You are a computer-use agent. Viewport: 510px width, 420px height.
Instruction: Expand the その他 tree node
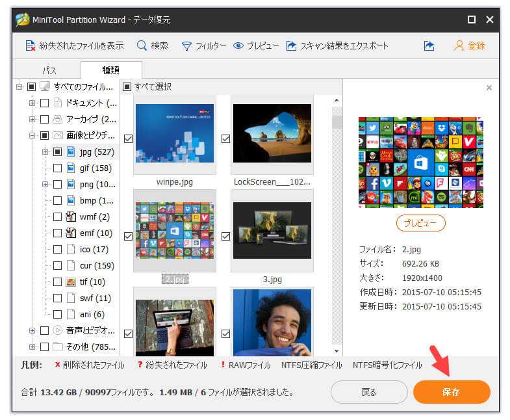[x=32, y=347]
